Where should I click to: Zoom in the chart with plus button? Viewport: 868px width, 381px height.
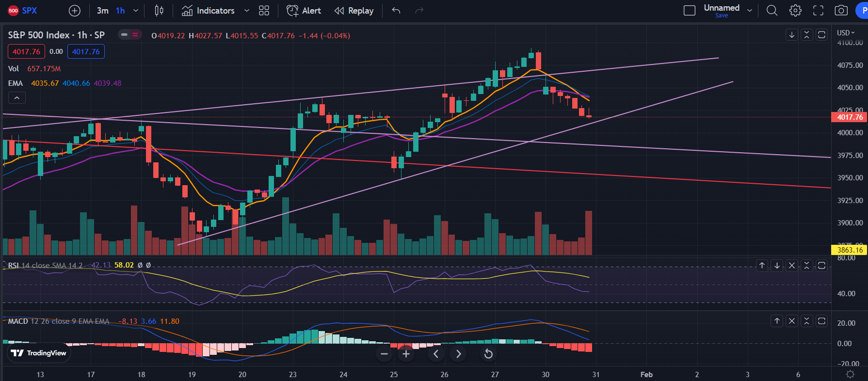coord(406,354)
